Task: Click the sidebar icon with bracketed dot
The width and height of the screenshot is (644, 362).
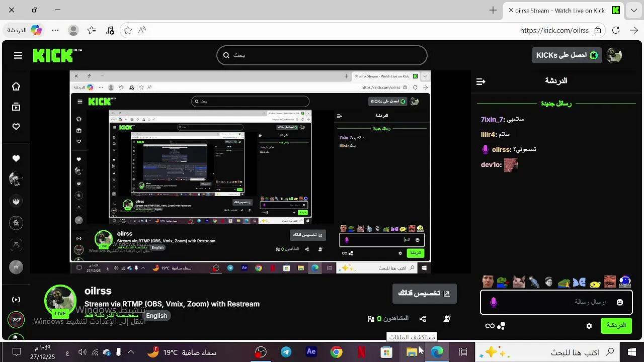Action: click(x=16, y=300)
